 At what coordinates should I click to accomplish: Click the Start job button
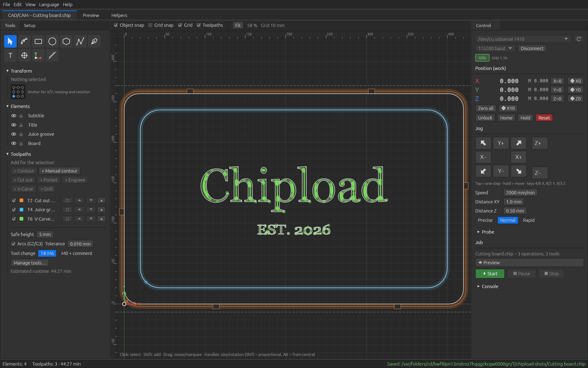490,274
